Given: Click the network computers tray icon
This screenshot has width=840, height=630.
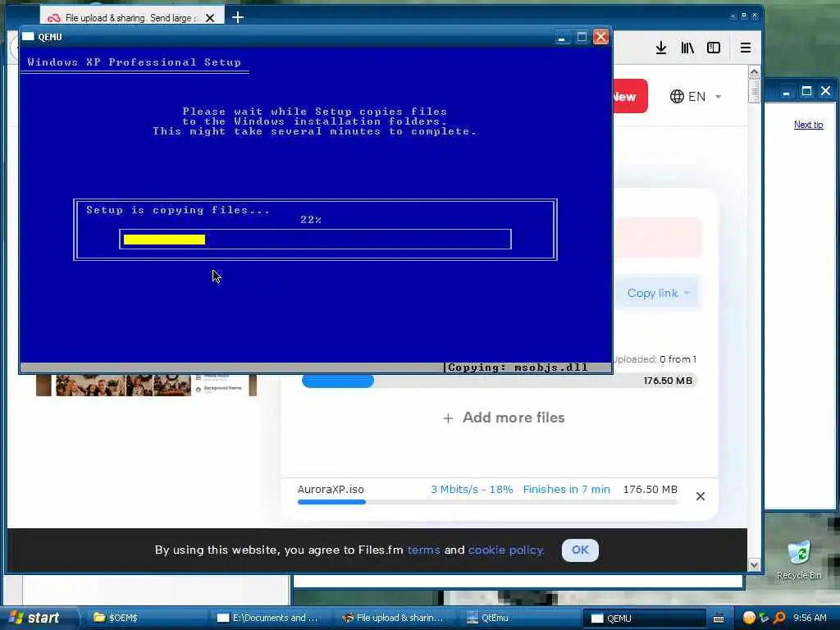Looking at the screenshot, I should [x=764, y=618].
